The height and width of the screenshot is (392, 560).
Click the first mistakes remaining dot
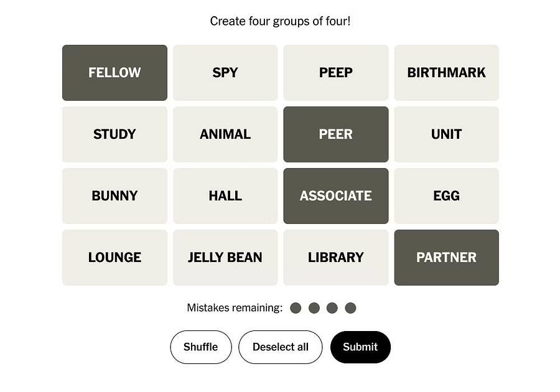[296, 308]
